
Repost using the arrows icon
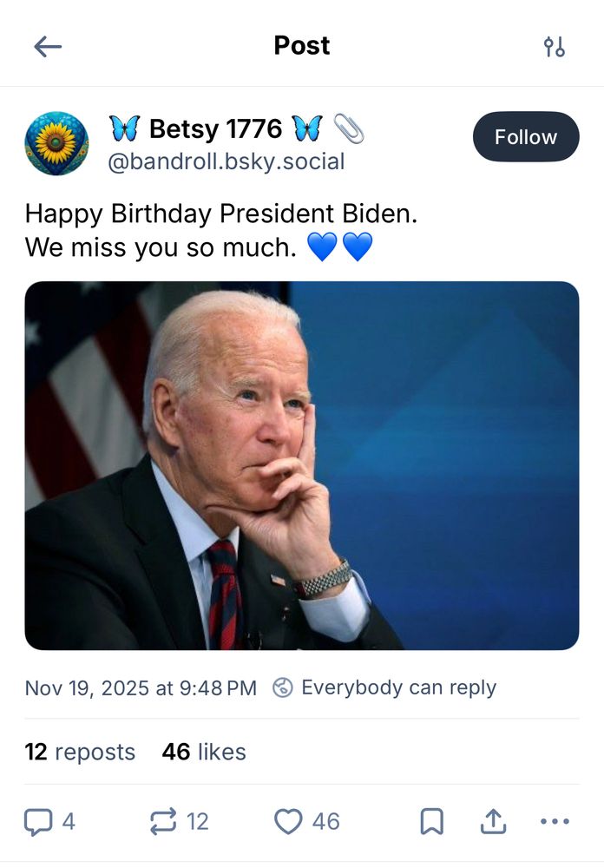coord(163,821)
